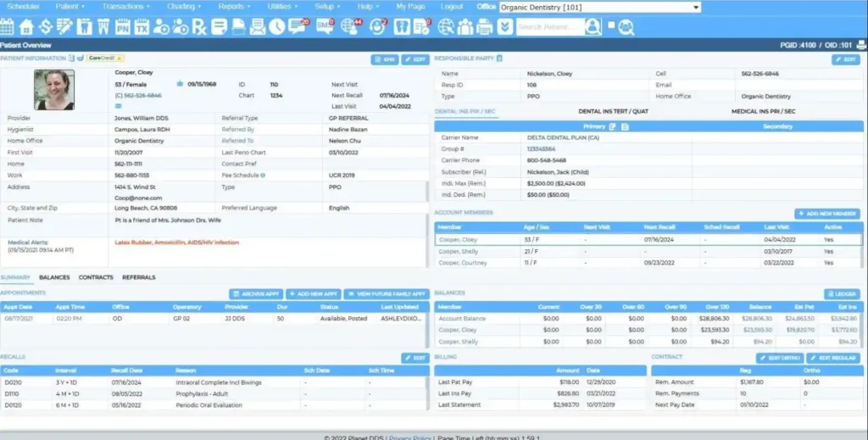
Task: Click Scheduler in the menu bar
Action: coord(23,7)
